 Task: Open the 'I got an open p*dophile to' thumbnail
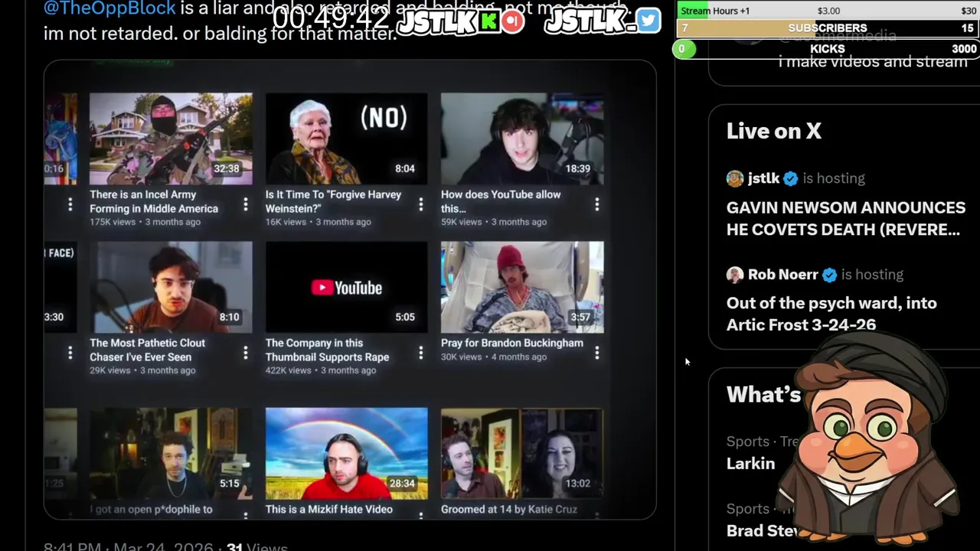171,452
